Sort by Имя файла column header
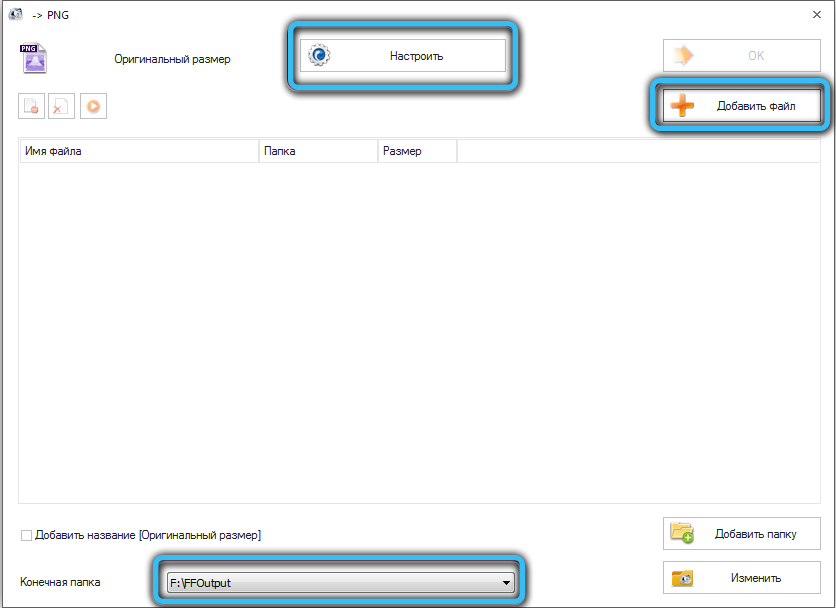836x608 pixels. (x=139, y=151)
